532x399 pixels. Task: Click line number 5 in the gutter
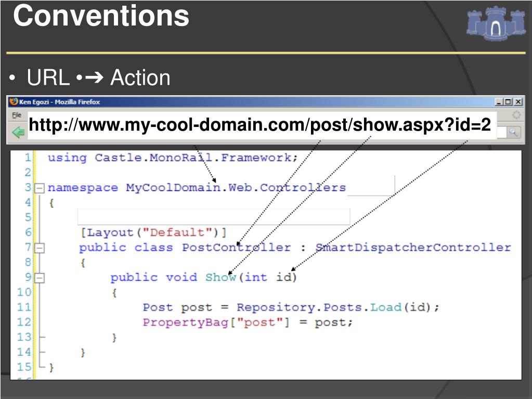point(28,217)
